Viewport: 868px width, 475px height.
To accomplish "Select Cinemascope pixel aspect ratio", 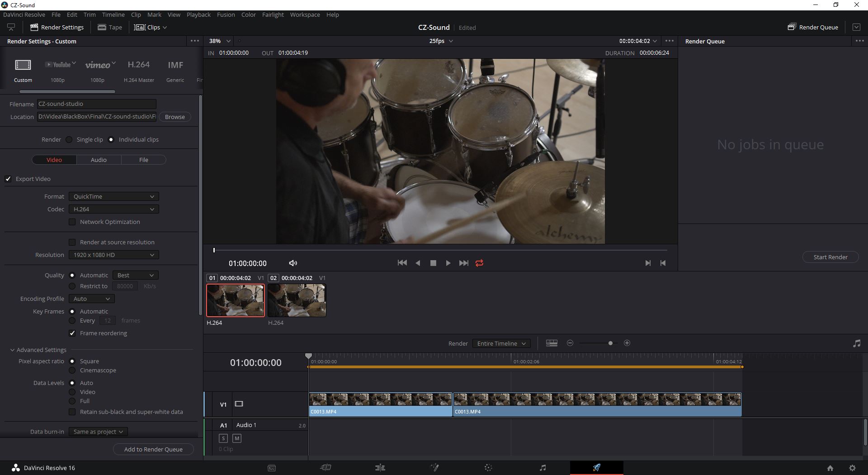I will [72, 370].
